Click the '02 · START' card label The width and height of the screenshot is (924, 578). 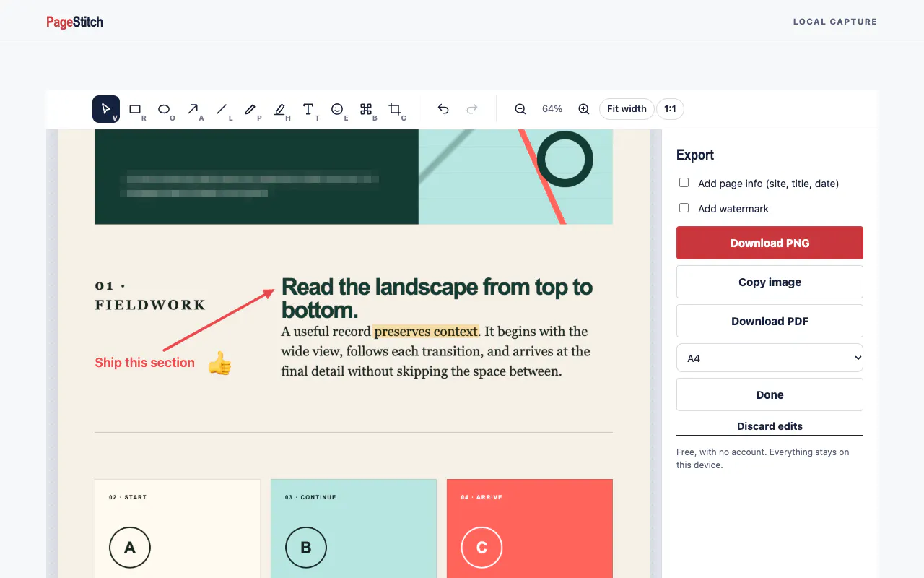pyautogui.click(x=128, y=497)
